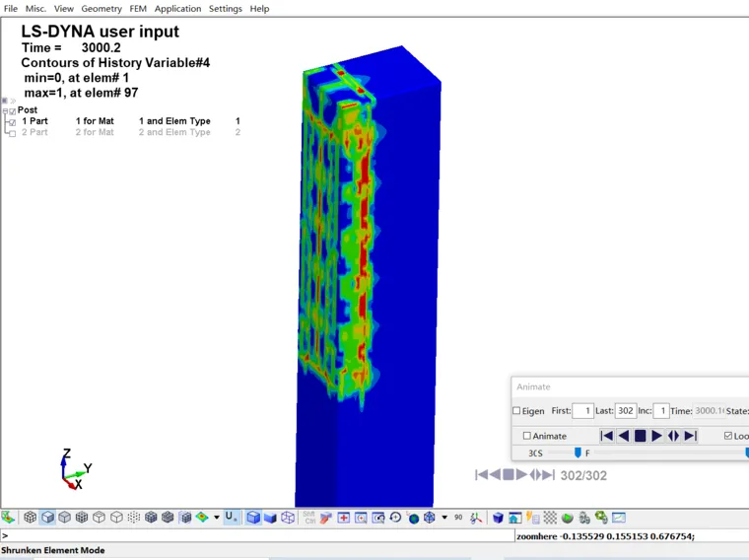The width and height of the screenshot is (749, 560).
Task: Click the red plus center-view icon
Action: tap(343, 518)
